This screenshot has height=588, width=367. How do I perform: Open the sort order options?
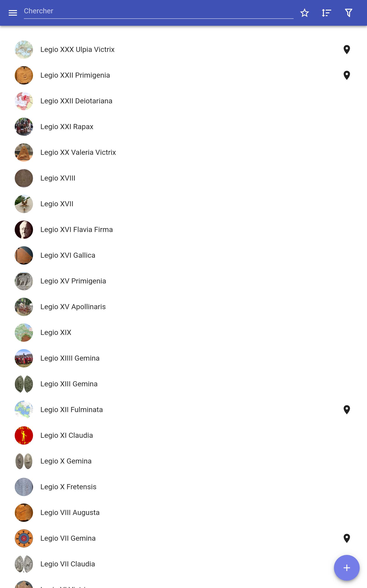pos(326,13)
